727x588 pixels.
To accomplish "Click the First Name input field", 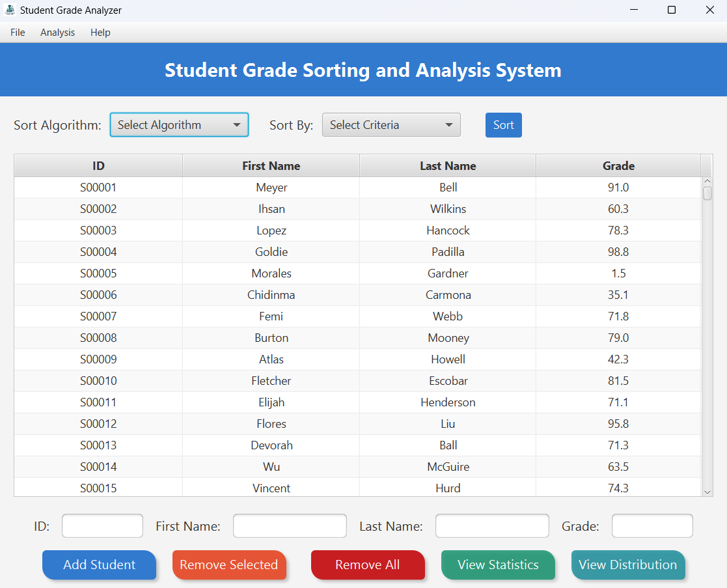I will click(x=289, y=525).
